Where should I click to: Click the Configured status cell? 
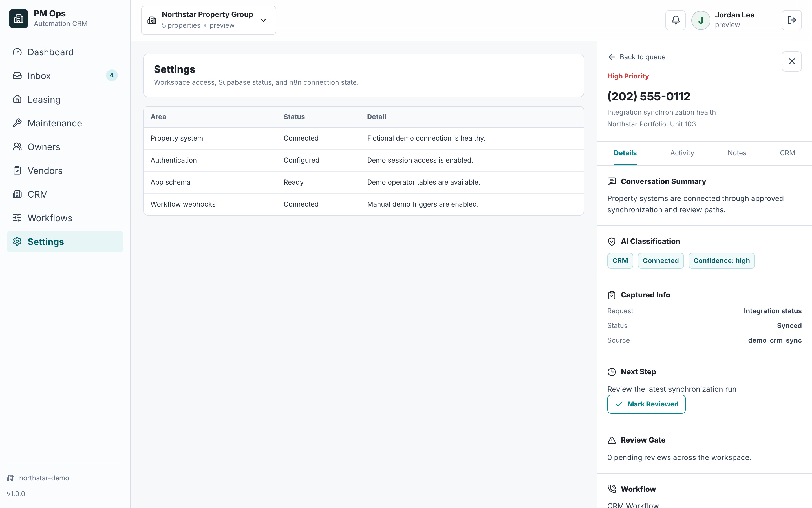(x=301, y=160)
